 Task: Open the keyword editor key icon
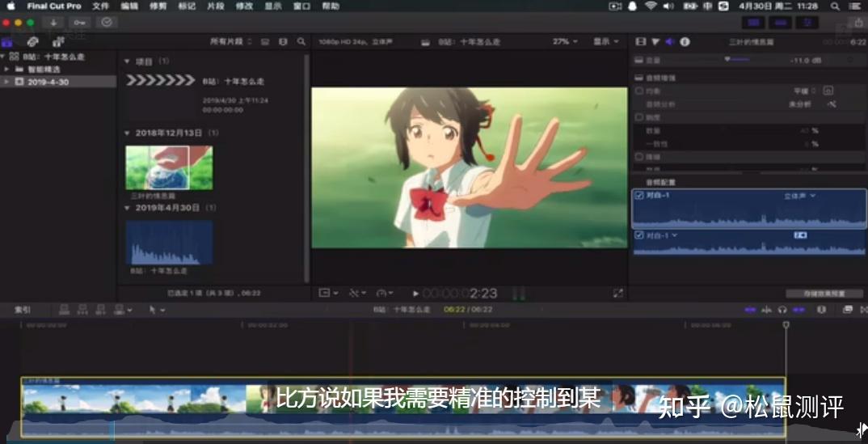click(x=80, y=23)
